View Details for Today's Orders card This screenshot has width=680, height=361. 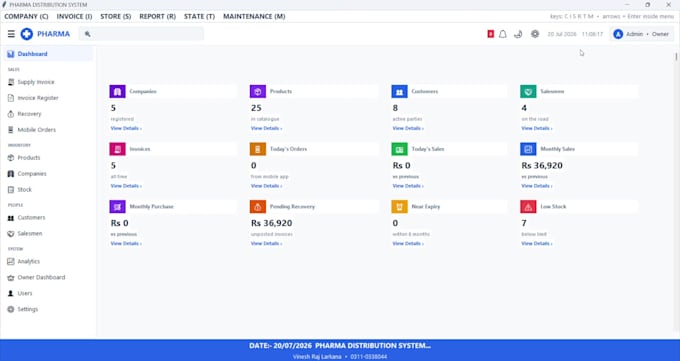pyautogui.click(x=266, y=186)
